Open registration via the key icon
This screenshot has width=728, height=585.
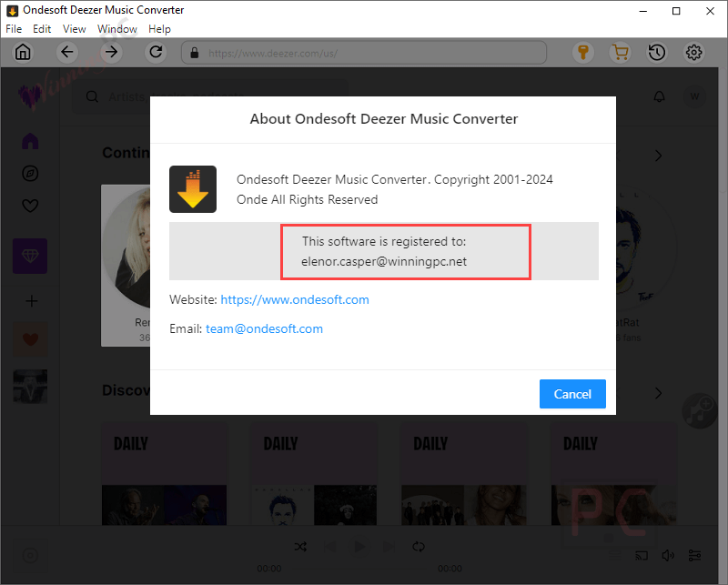[583, 53]
